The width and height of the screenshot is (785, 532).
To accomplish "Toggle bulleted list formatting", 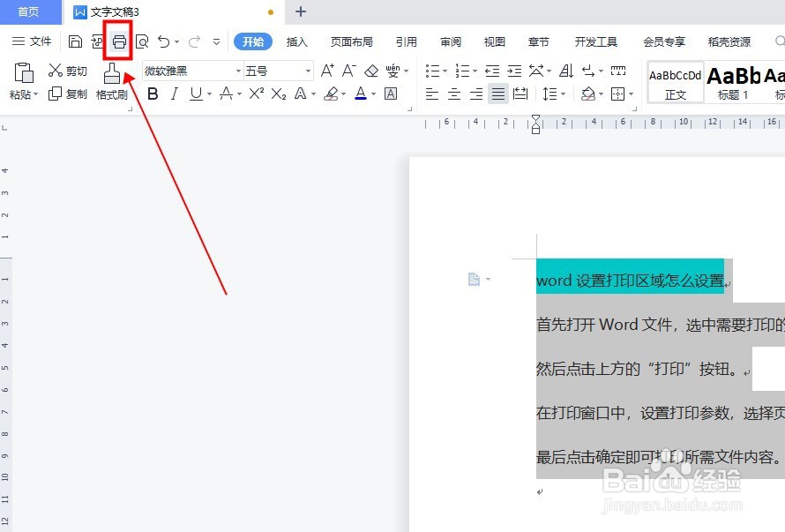I will (x=432, y=71).
